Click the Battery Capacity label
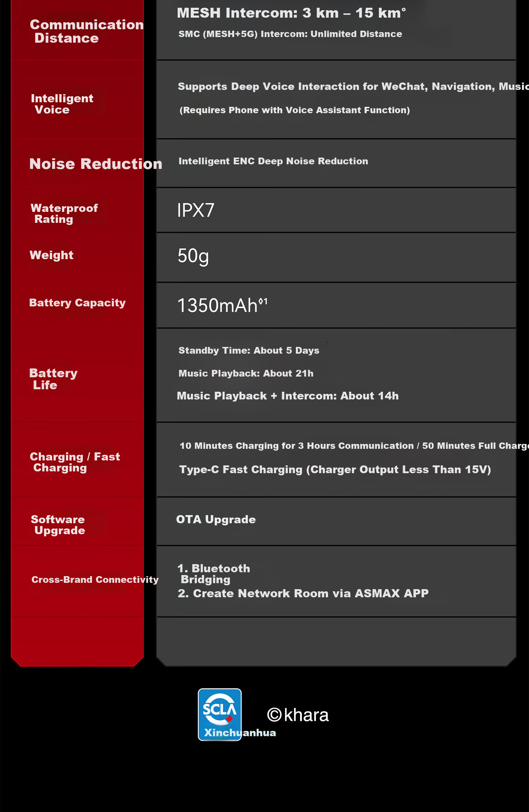 coord(77,303)
